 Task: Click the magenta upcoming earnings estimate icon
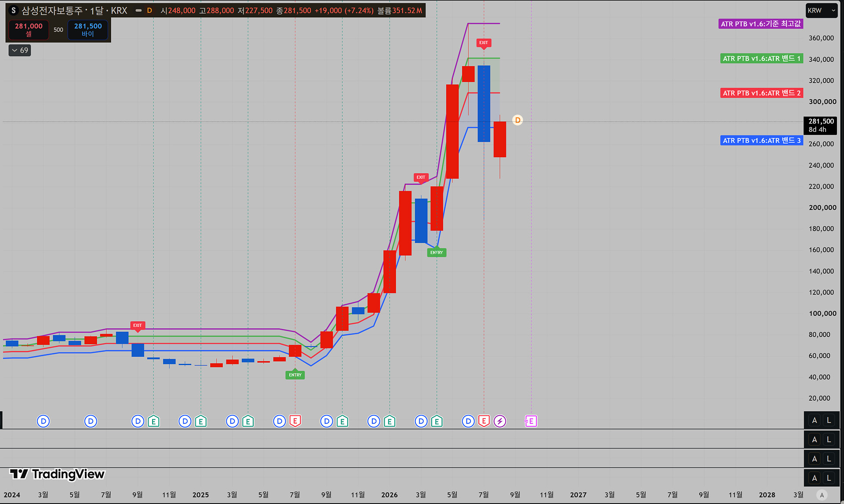point(531,421)
